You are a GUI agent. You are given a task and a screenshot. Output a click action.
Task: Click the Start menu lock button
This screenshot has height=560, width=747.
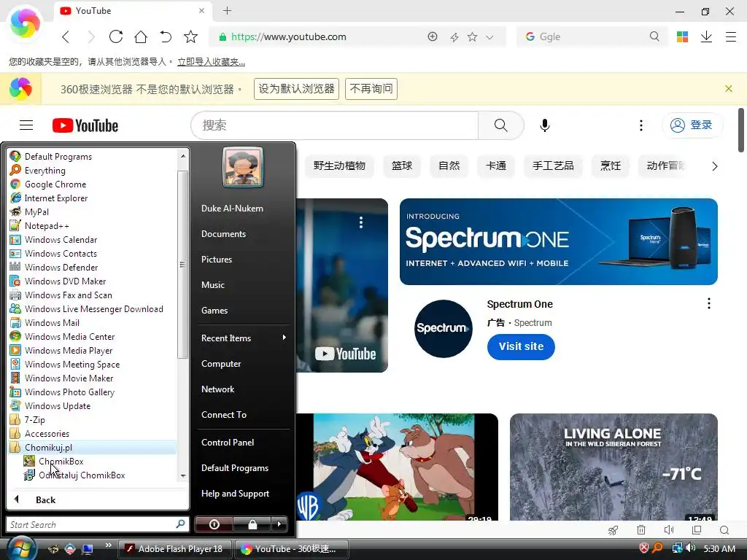point(252,524)
